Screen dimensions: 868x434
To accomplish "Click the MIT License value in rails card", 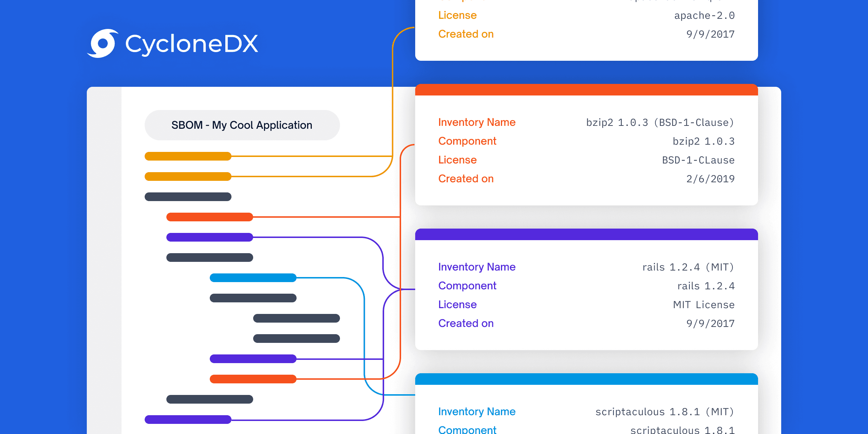I will pyautogui.click(x=705, y=305).
